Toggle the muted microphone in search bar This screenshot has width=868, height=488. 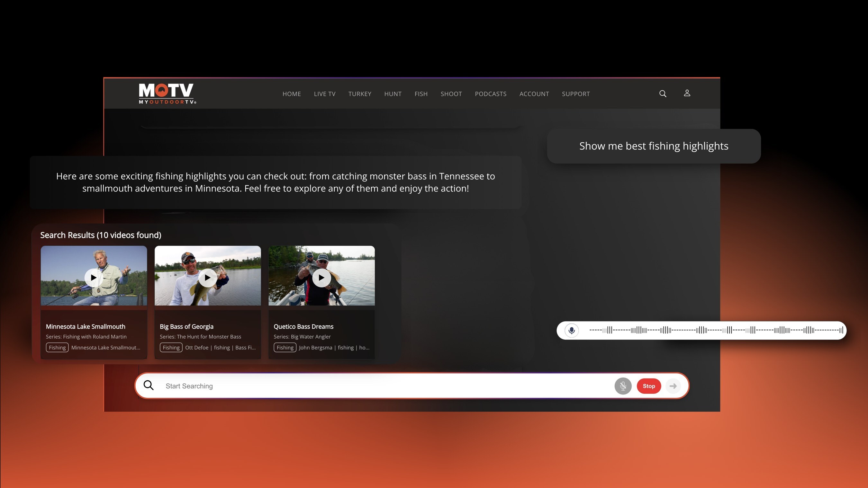[x=623, y=386]
